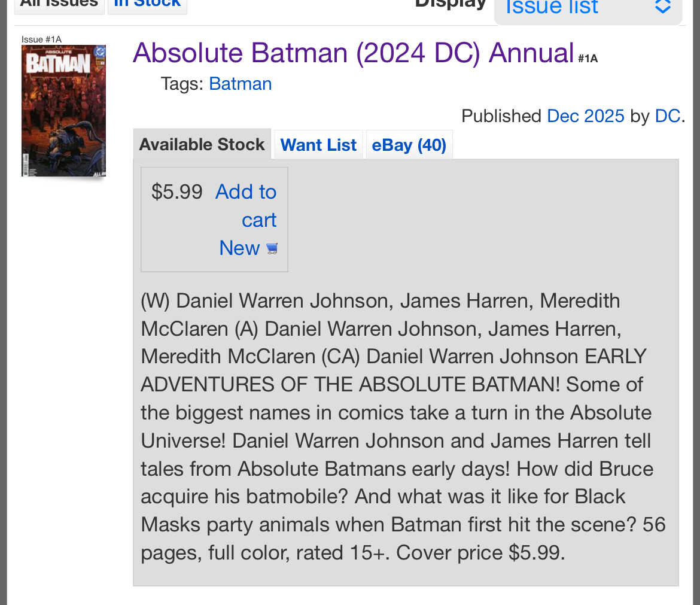Click the Display label beside the dropdown
The image size is (700, 605).
pos(450,5)
